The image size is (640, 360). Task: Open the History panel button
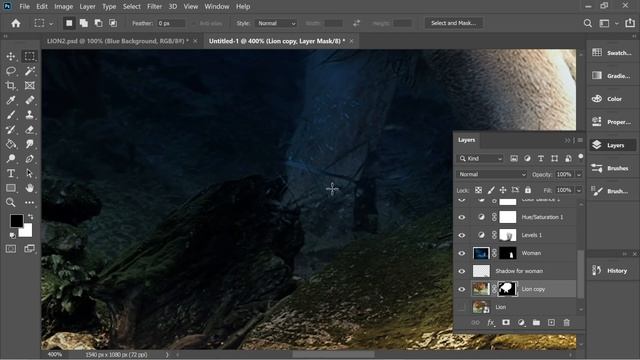point(612,271)
